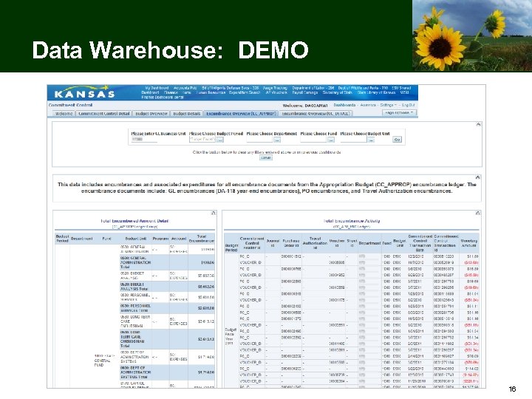Open the Answers link
The height and width of the screenshot is (399, 532).
(368, 105)
